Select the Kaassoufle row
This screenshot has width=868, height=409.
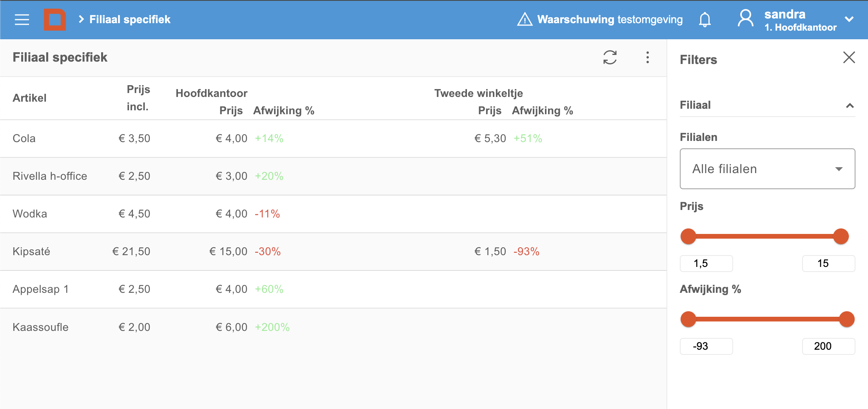(x=333, y=327)
